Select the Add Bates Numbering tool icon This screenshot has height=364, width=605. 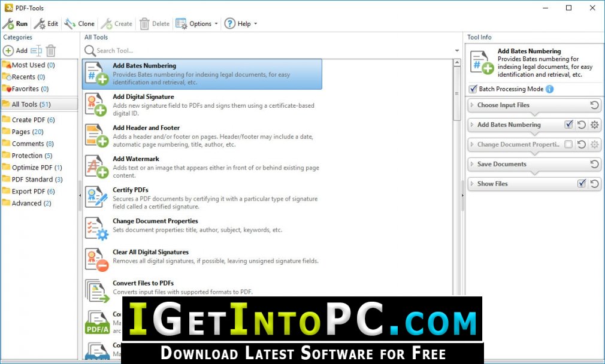96,74
